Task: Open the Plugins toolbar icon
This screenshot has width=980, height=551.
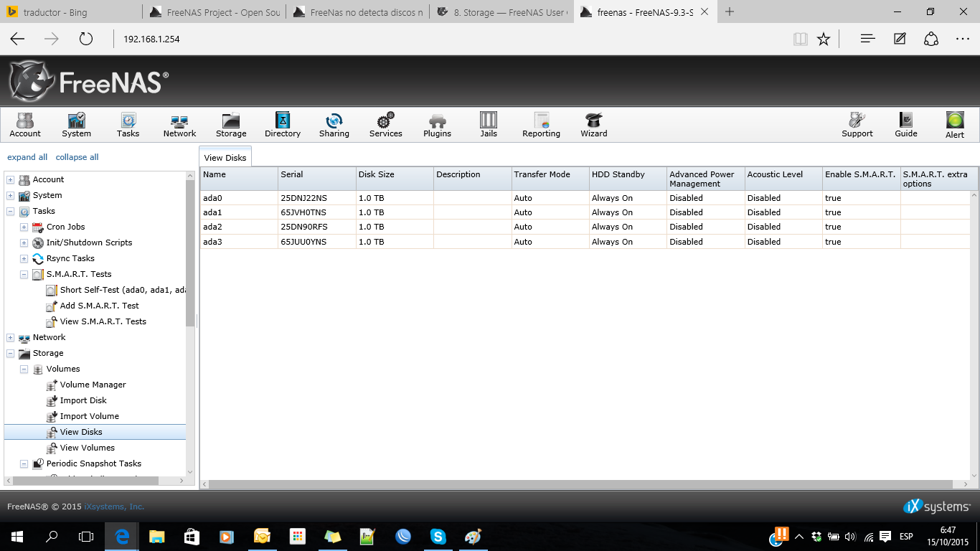Action: click(438, 125)
